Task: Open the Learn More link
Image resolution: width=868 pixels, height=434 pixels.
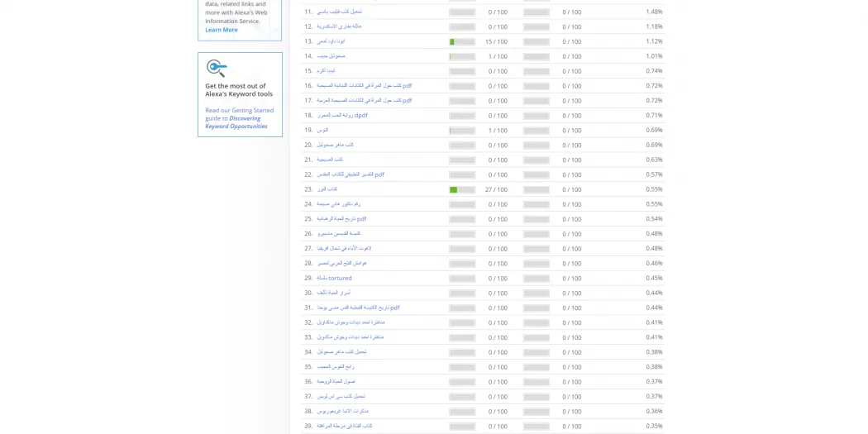Action: (221, 30)
